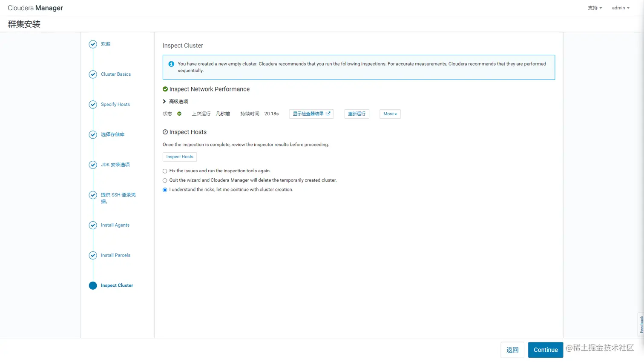Select Quit the wizard radio option
644x362 pixels.
point(165,180)
